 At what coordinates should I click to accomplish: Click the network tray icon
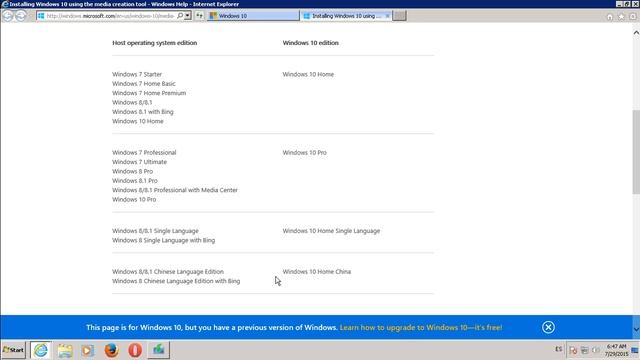[x=584, y=350]
